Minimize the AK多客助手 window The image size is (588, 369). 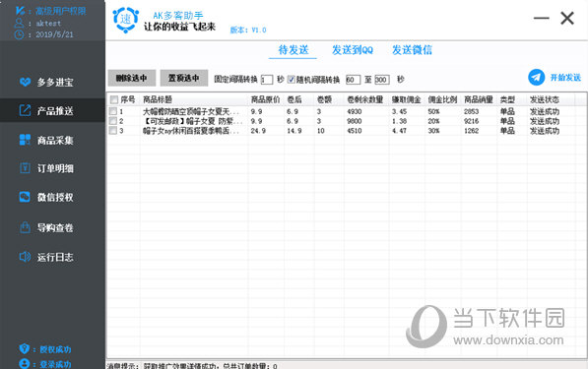click(541, 18)
